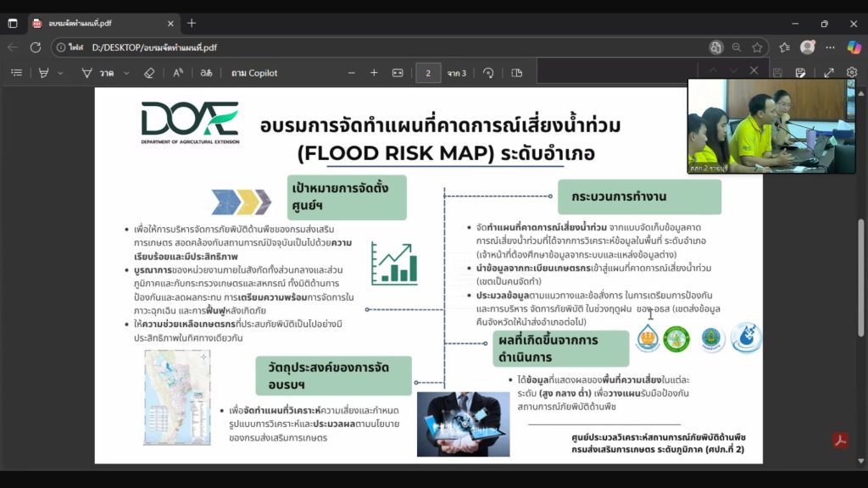The image size is (868, 488).
Task: Zoom out using the minus button
Action: [x=351, y=73]
